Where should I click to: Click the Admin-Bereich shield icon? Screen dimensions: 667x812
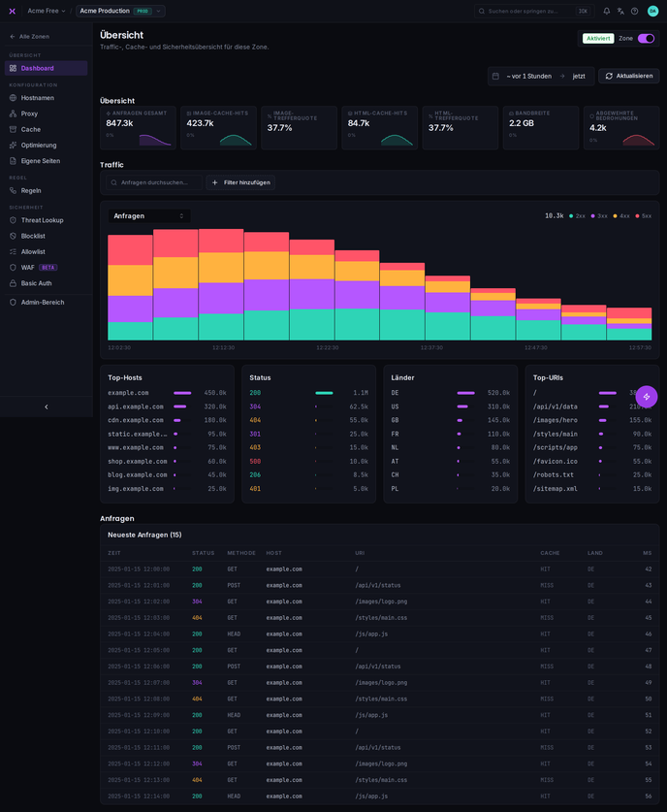(13, 303)
